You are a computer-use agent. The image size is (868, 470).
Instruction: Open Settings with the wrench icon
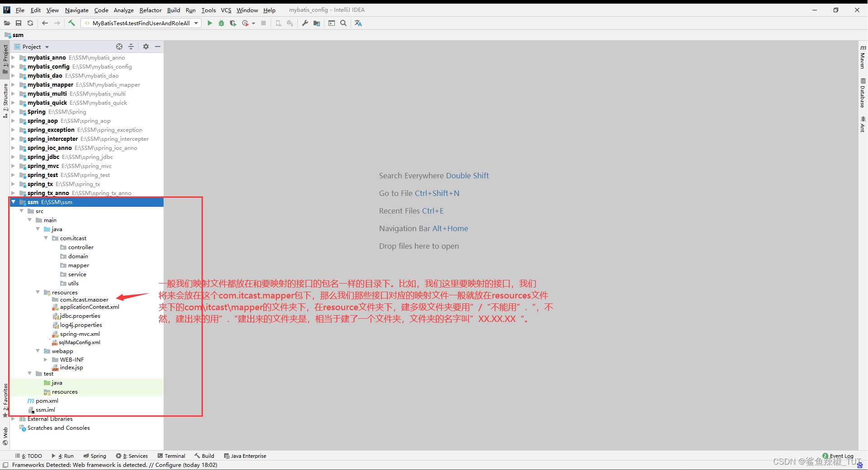pyautogui.click(x=305, y=23)
